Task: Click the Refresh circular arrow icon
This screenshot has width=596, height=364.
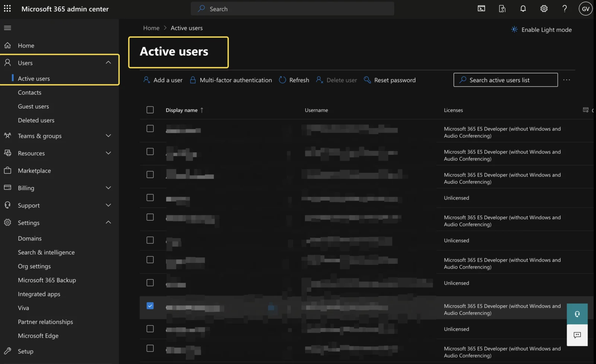Action: [x=282, y=80]
